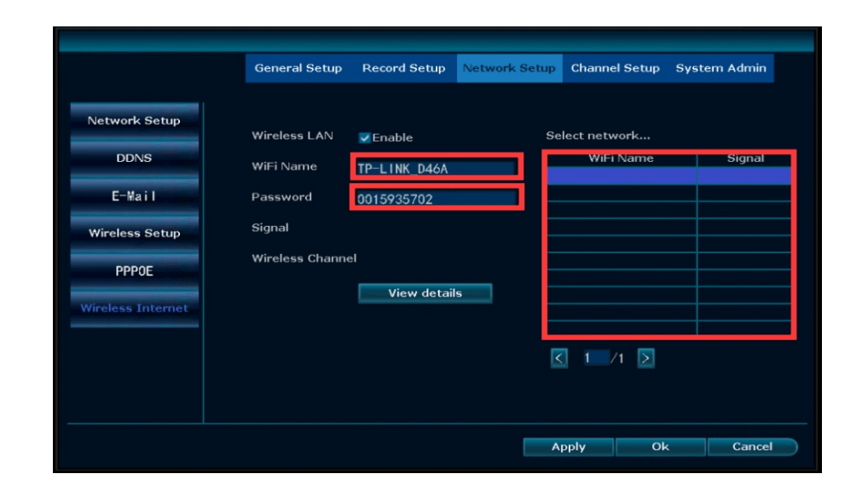
Task: Switch to the Record Setup tab
Action: pos(403,68)
